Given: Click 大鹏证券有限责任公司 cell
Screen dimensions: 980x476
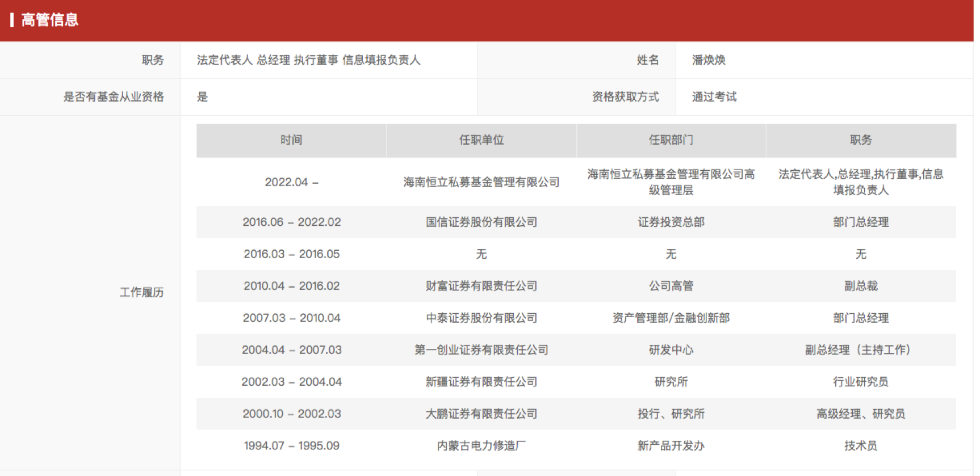Looking at the screenshot, I should point(481,414).
